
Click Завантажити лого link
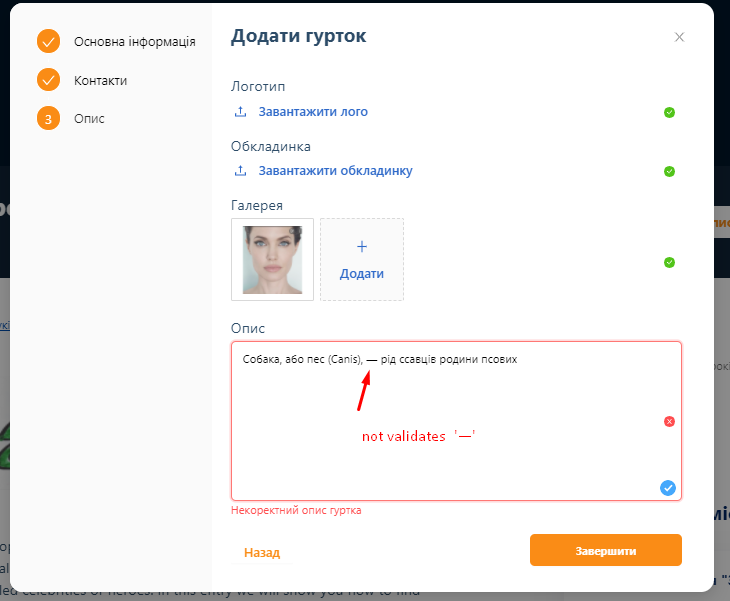tap(313, 112)
